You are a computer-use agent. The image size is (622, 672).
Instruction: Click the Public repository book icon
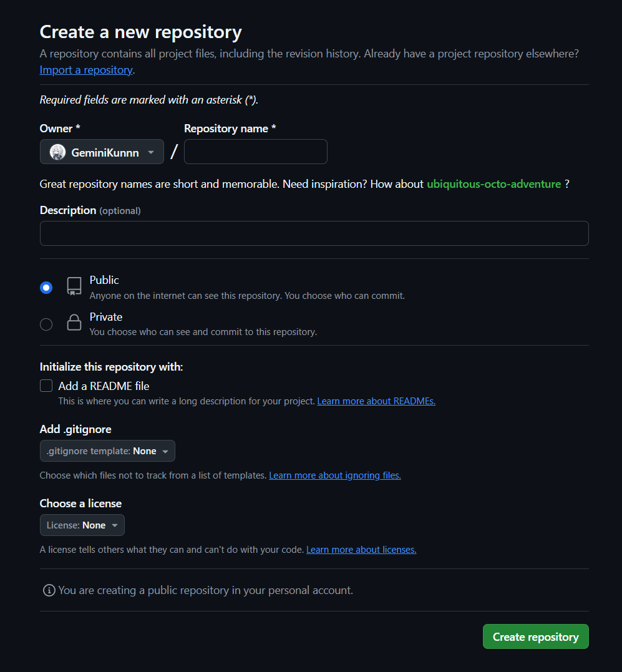coord(74,286)
